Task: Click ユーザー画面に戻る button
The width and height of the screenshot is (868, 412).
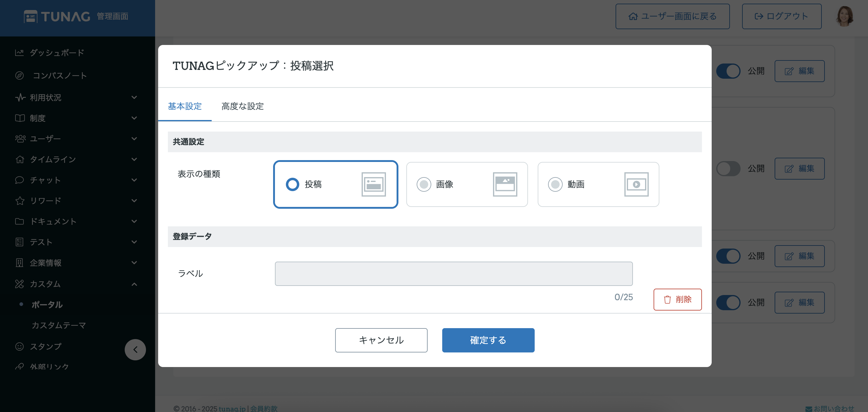Action: pyautogui.click(x=672, y=16)
